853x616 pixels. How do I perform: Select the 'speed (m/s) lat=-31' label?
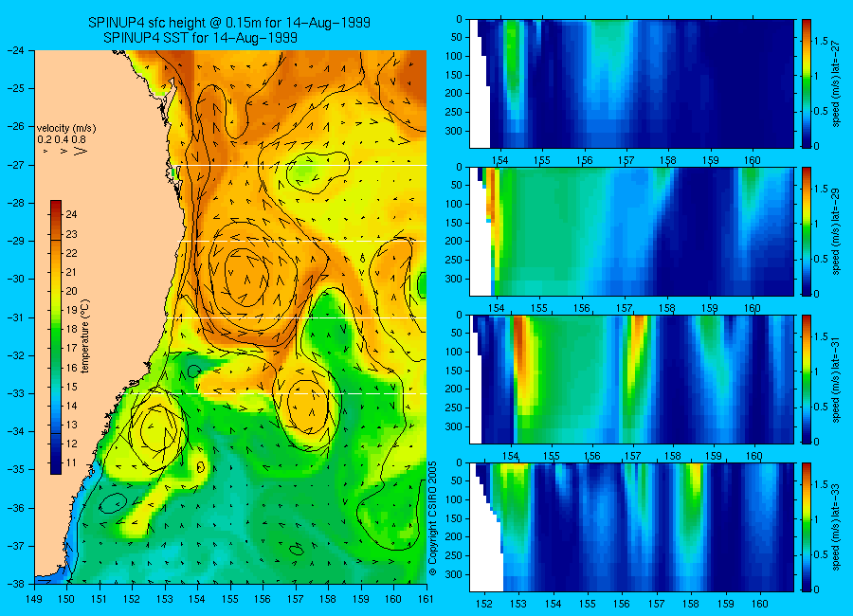tap(837, 379)
